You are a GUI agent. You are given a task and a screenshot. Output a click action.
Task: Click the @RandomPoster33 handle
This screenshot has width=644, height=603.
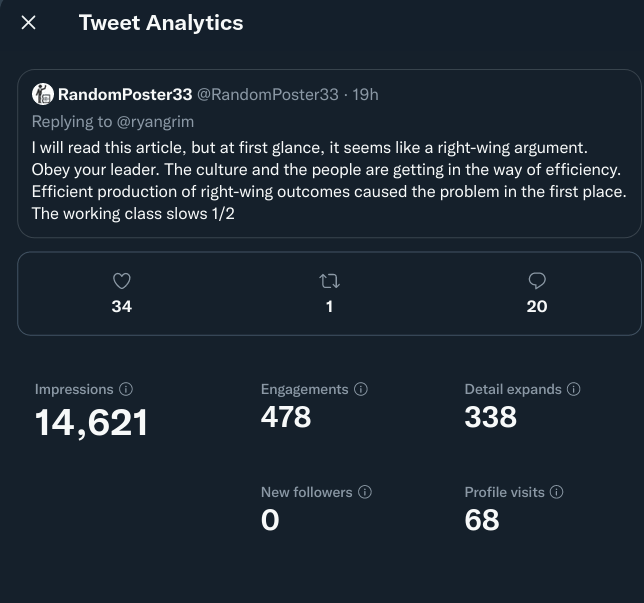pyautogui.click(x=267, y=95)
